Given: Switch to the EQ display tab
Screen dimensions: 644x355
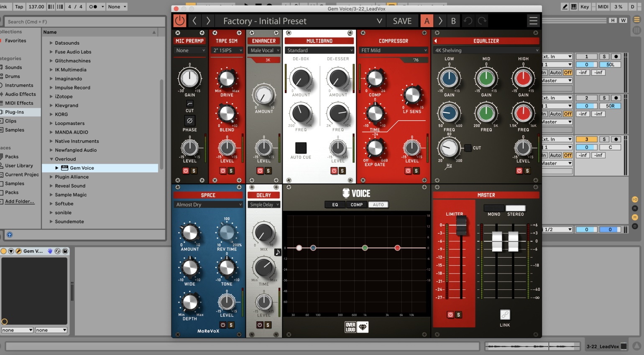Looking at the screenshot, I should click(x=335, y=205).
